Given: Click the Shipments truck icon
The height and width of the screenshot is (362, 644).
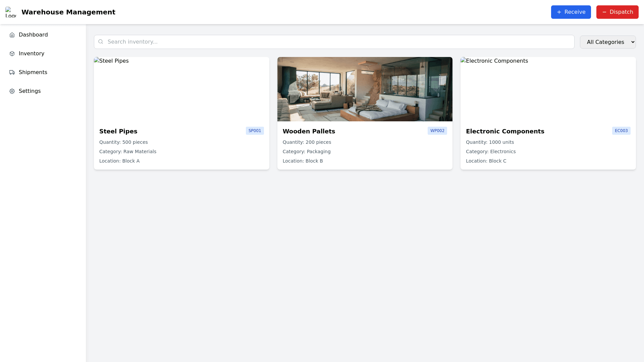Looking at the screenshot, I should (12, 72).
